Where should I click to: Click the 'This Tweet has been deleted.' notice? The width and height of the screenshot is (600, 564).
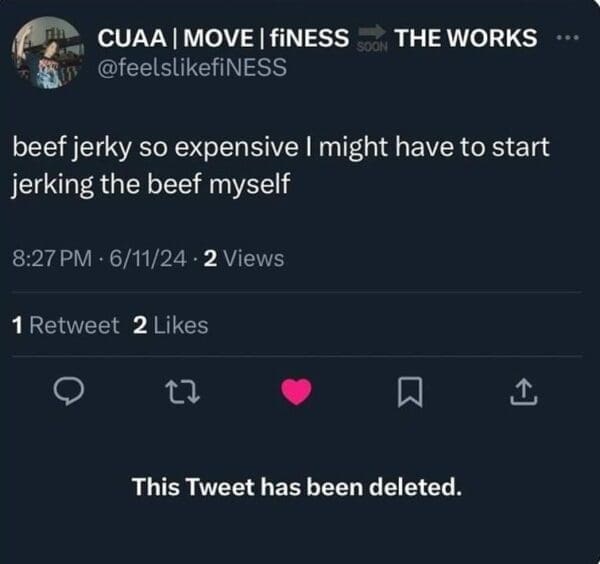click(x=297, y=488)
